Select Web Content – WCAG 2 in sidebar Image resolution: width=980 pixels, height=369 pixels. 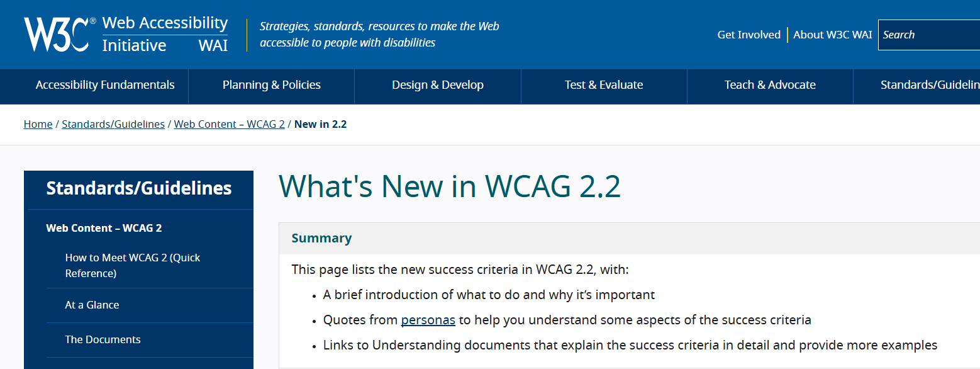(x=104, y=228)
